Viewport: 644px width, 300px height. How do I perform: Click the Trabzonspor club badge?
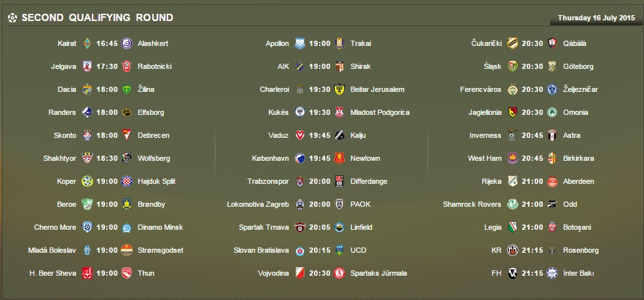tap(299, 181)
